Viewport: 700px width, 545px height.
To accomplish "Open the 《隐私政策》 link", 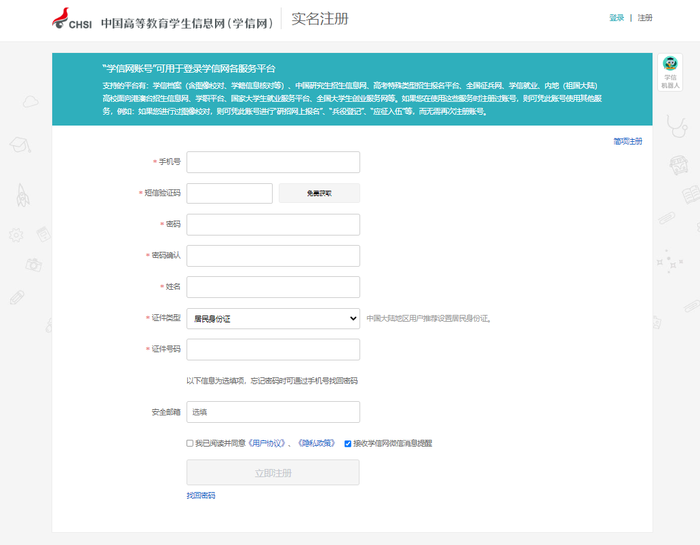I will (317, 443).
